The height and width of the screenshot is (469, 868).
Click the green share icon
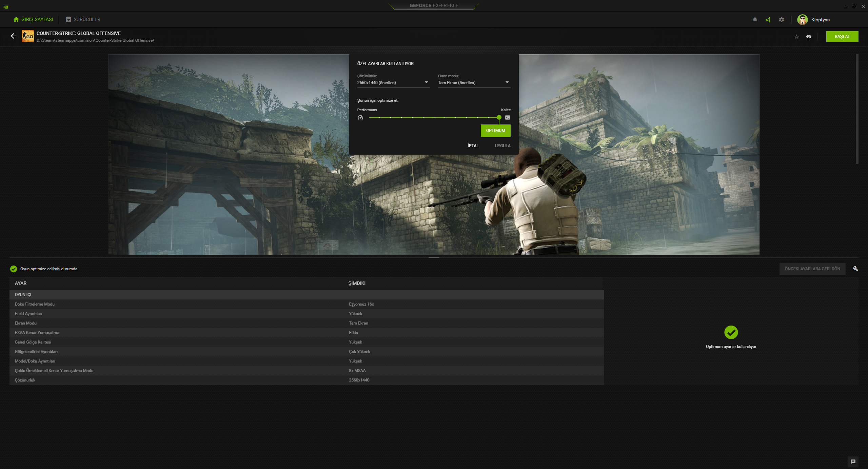[x=768, y=20]
